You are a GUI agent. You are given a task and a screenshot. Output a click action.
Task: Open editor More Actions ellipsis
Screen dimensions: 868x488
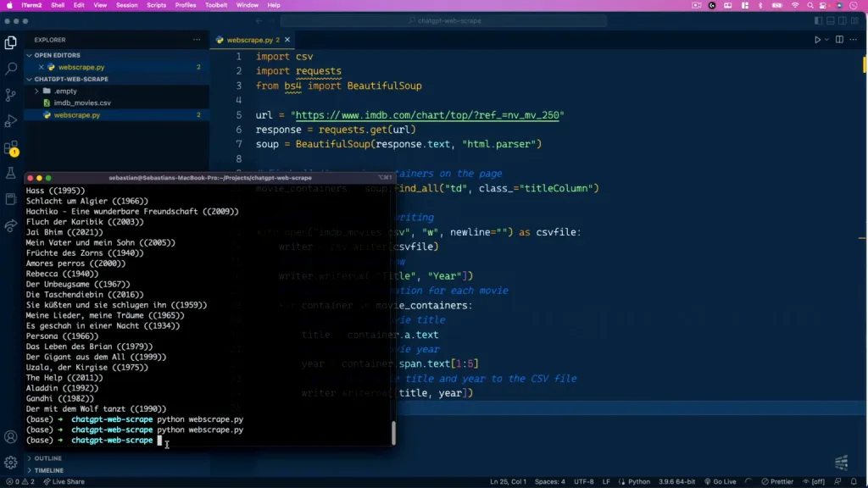[x=854, y=40]
